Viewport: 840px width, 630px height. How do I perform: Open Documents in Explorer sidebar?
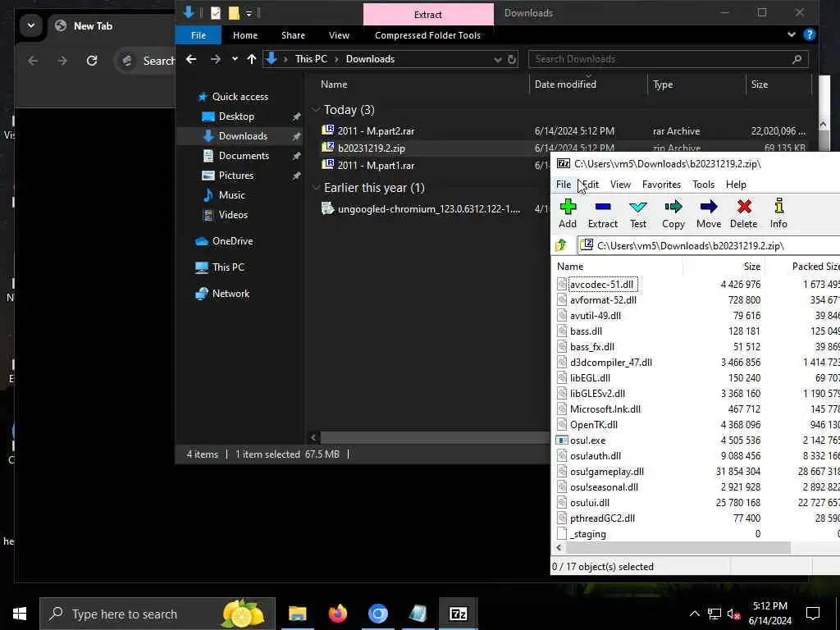[244, 156]
